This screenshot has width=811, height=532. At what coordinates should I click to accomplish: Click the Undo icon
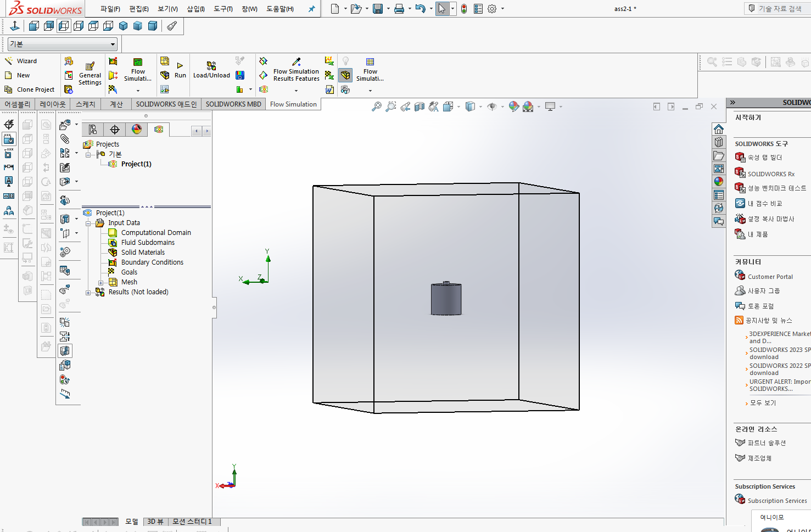(420, 9)
